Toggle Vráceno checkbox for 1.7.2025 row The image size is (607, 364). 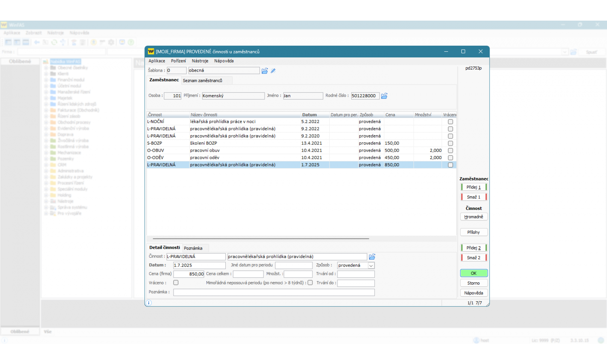tap(450, 165)
